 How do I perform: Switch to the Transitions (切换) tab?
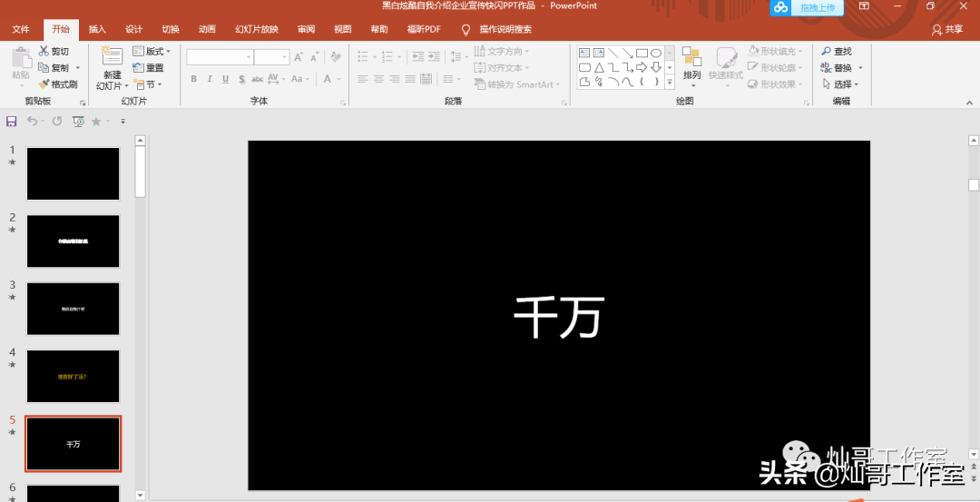click(171, 29)
